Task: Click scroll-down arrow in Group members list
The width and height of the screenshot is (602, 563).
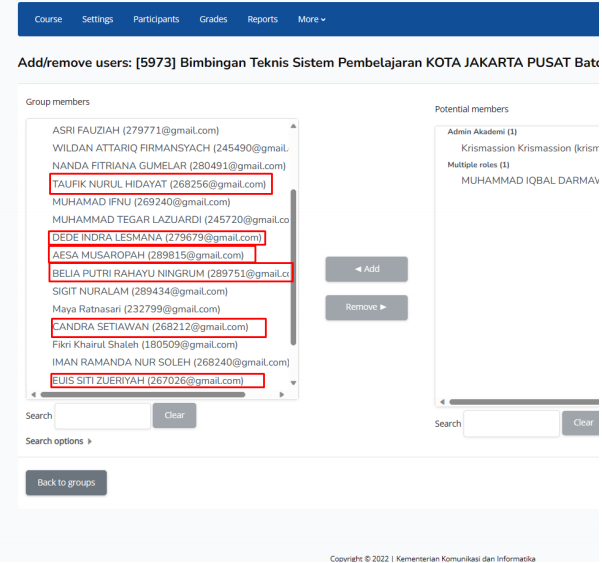Action: (293, 383)
